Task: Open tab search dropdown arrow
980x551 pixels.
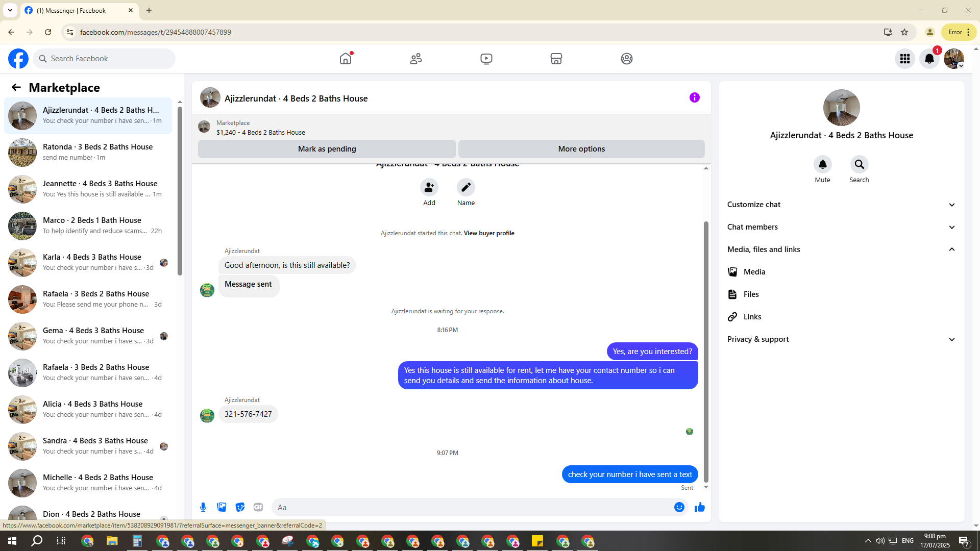Action: (x=10, y=10)
